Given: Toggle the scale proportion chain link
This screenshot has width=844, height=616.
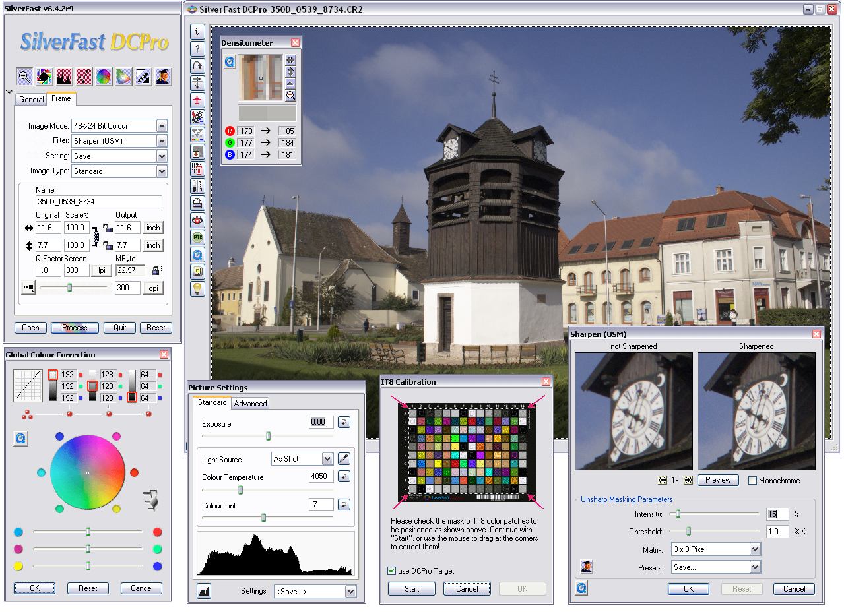Looking at the screenshot, I should (x=96, y=237).
